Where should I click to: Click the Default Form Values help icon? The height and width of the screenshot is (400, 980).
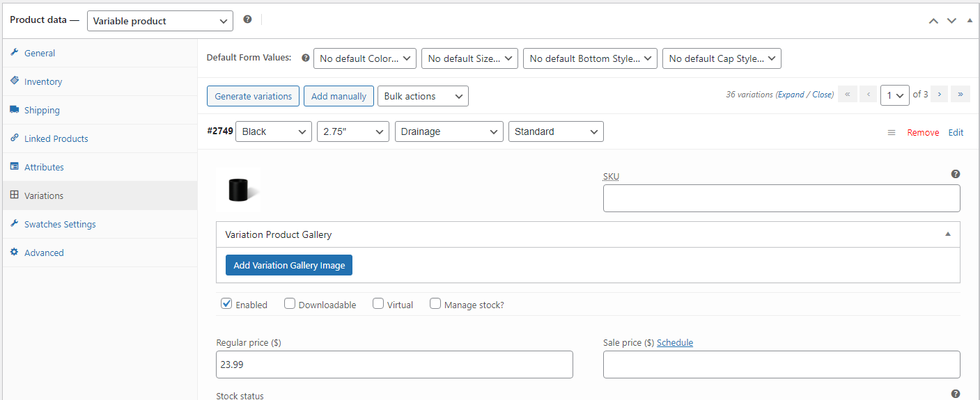pyautogui.click(x=305, y=58)
